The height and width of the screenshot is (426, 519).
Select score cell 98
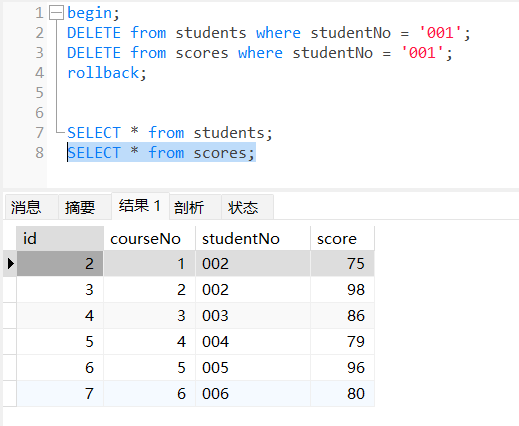pyautogui.click(x=342, y=290)
